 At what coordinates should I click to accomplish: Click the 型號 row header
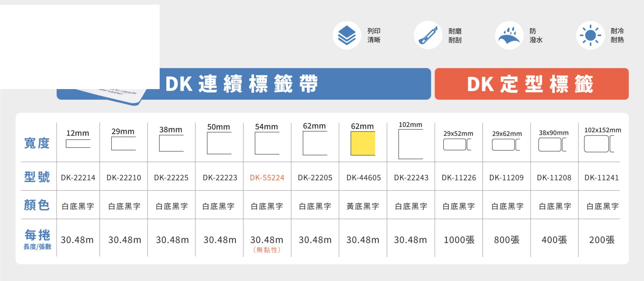(x=37, y=177)
